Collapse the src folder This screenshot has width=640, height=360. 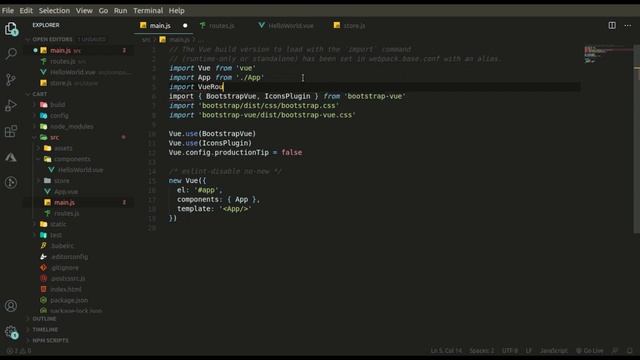(x=54, y=137)
